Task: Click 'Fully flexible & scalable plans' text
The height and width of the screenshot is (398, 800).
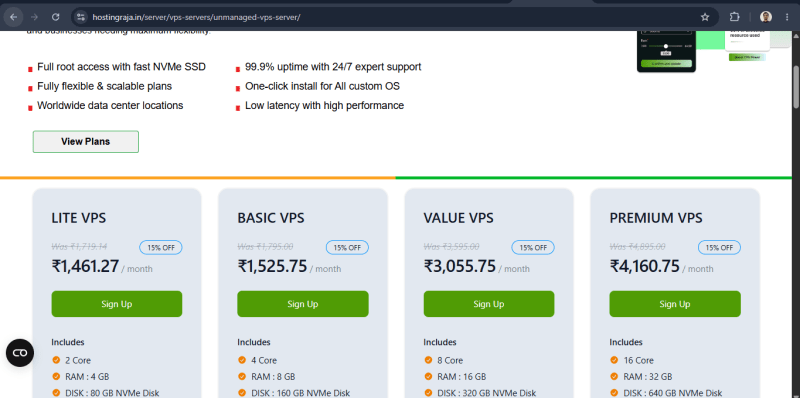Action: 105,86
